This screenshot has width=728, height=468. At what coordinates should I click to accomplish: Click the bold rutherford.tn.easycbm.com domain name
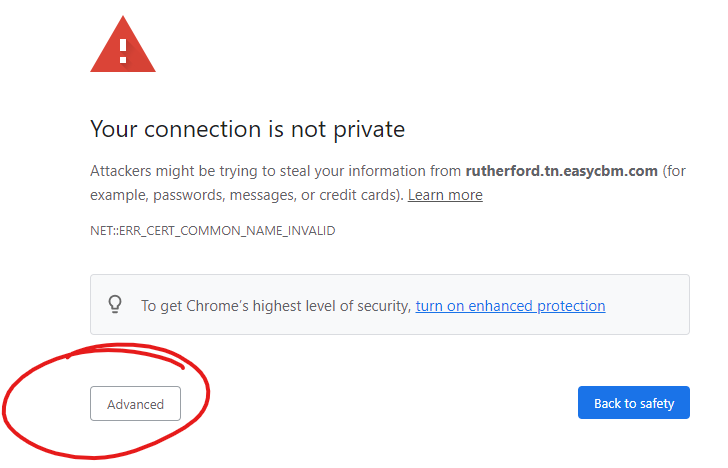click(561, 171)
